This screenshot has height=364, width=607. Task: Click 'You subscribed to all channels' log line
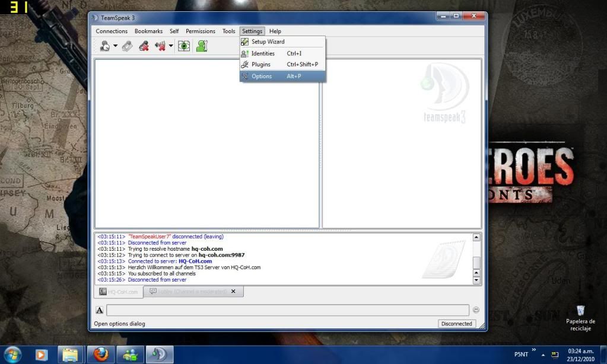tap(147, 273)
